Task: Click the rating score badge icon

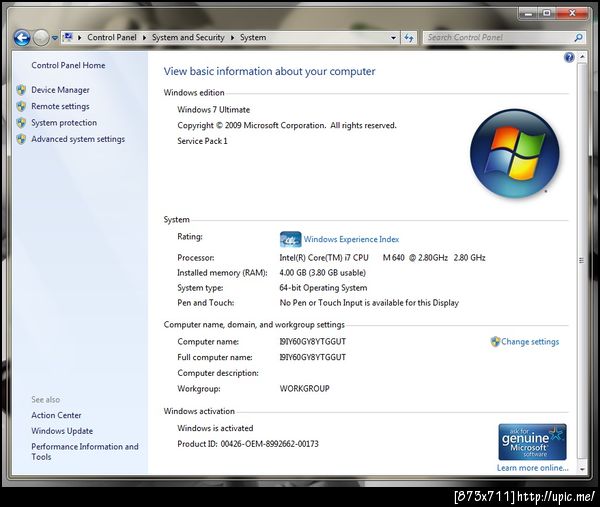Action: [x=290, y=240]
